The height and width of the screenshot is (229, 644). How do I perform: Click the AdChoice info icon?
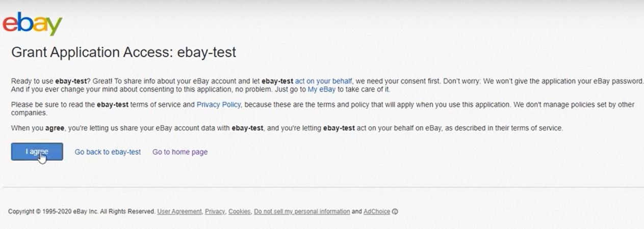(x=395, y=212)
